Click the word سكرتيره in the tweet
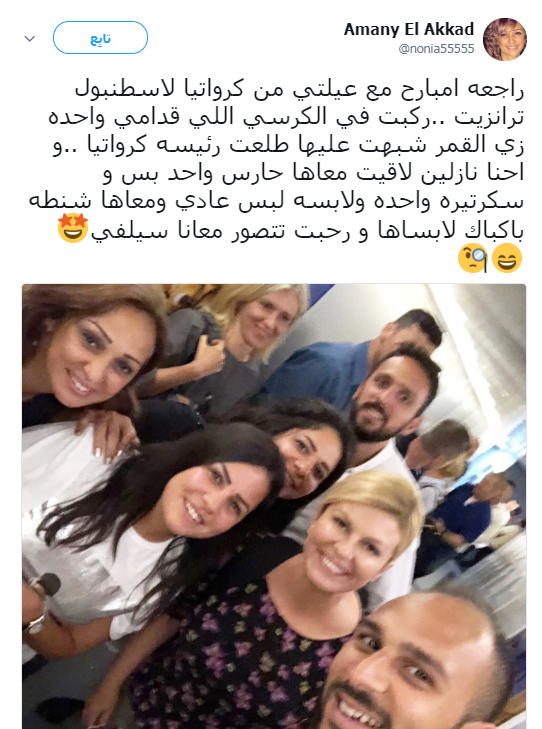 [x=486, y=201]
